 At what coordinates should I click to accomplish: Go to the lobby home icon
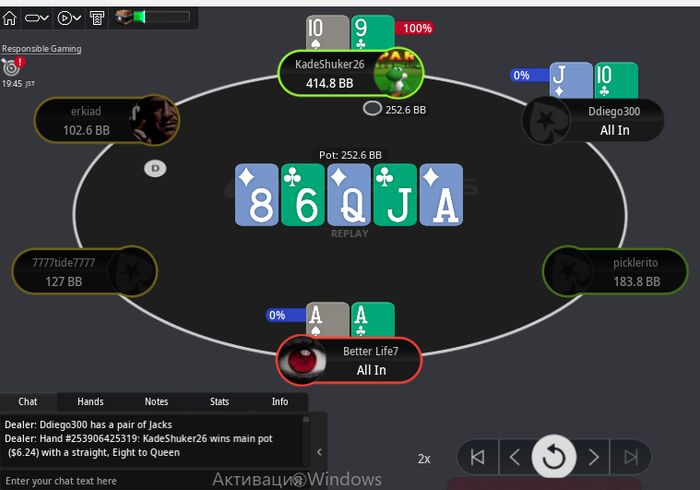click(10, 18)
